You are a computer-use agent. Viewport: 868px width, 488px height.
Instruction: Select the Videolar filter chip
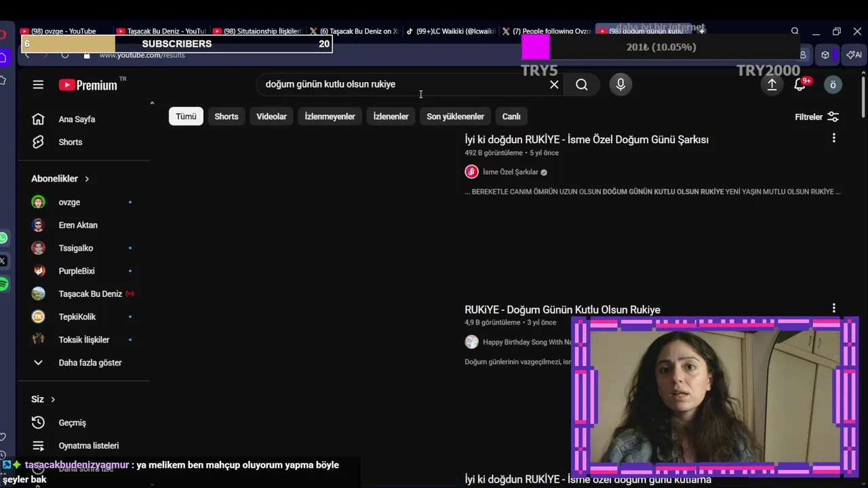coord(271,117)
